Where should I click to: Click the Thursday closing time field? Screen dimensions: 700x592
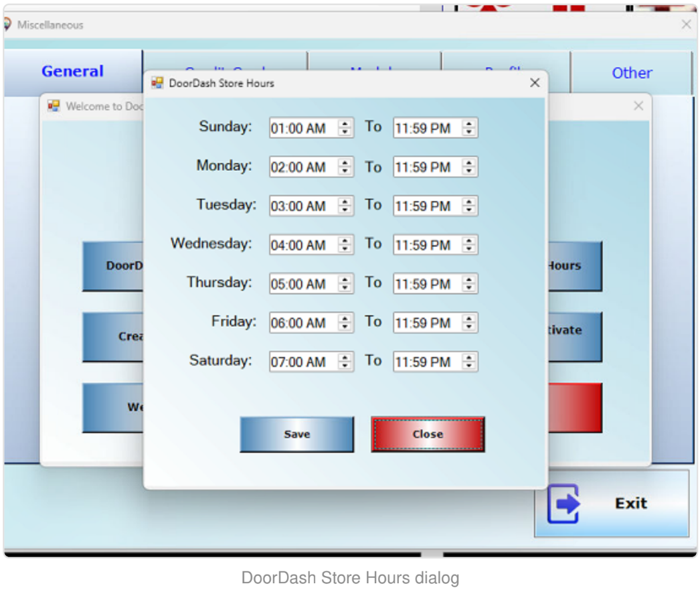pos(435,283)
